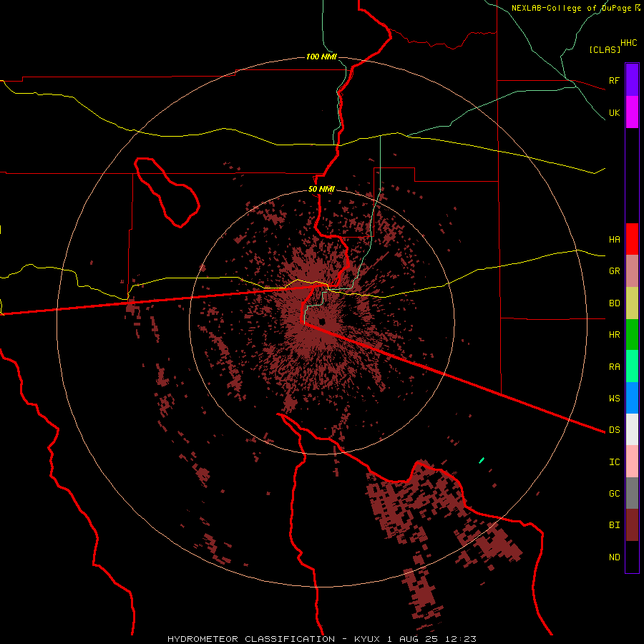Click the 50 NMI range ring label
644x644 pixels.
pyautogui.click(x=321, y=189)
